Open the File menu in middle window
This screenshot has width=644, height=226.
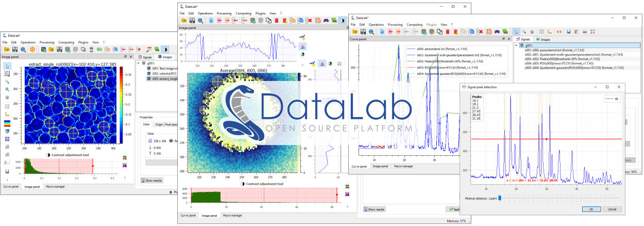[182, 13]
